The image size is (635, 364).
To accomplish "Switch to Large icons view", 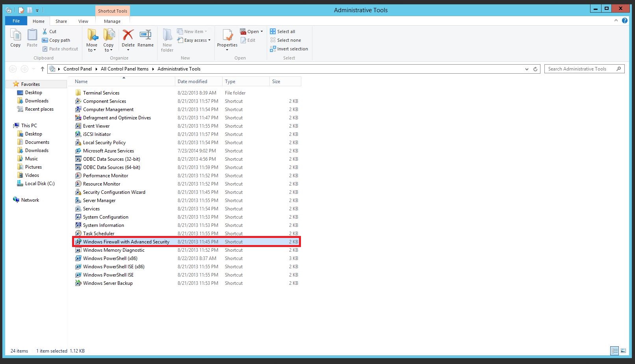I will [623, 351].
